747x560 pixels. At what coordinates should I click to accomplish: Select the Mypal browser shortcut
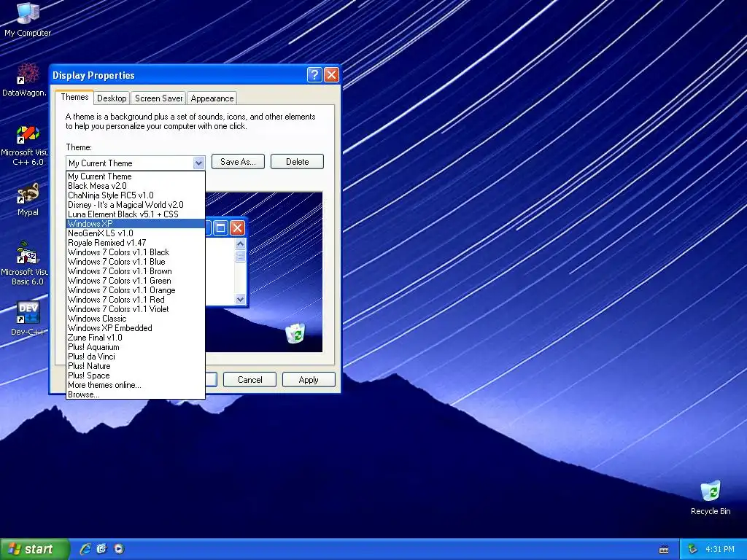point(28,200)
